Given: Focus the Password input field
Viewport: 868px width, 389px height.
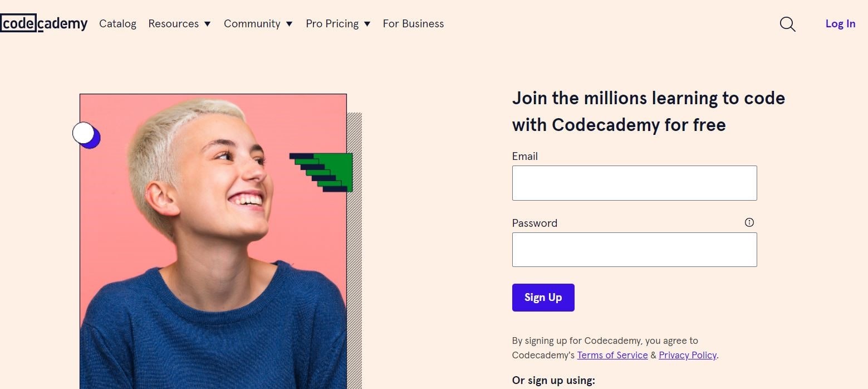Looking at the screenshot, I should pyautogui.click(x=634, y=250).
